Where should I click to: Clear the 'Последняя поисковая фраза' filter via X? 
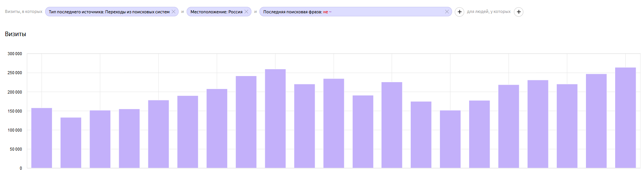coord(447,12)
